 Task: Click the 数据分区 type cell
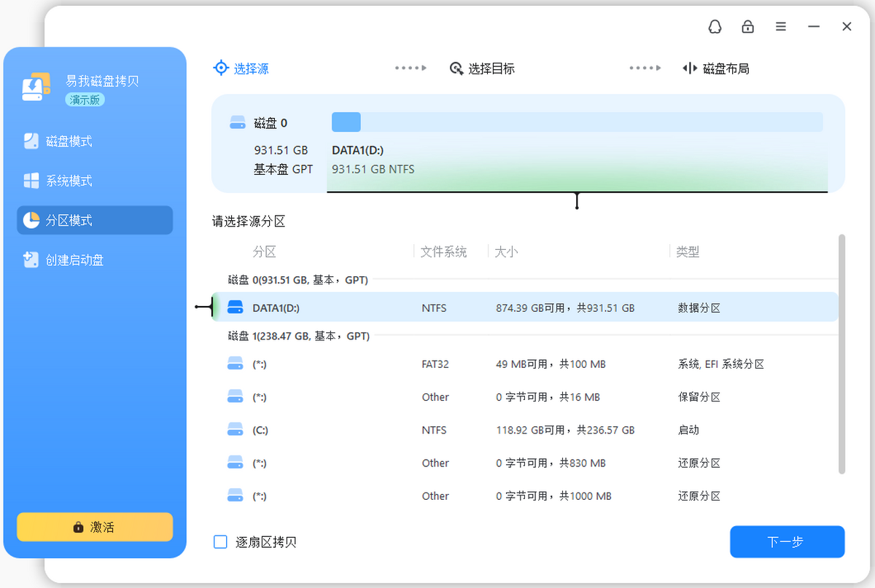point(699,308)
